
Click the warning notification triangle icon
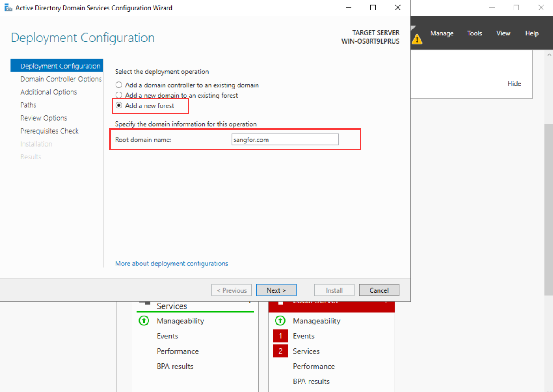(x=417, y=39)
